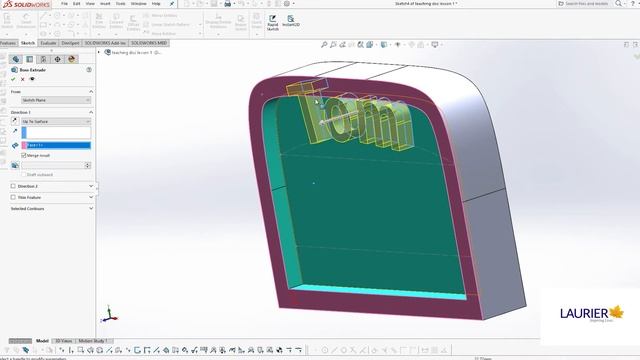Pin the menu bar with the pushpin icon
Viewport: 640px width, 360px height.
(x=172, y=4)
